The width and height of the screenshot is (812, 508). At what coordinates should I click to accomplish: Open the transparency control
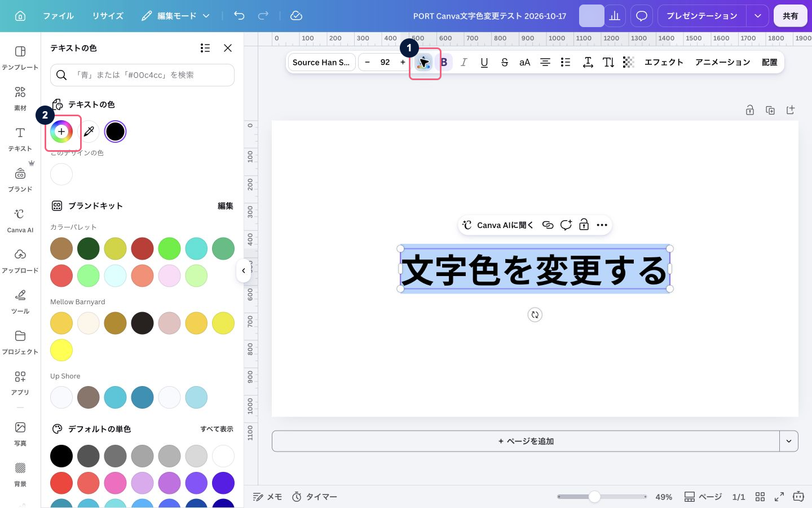click(629, 62)
